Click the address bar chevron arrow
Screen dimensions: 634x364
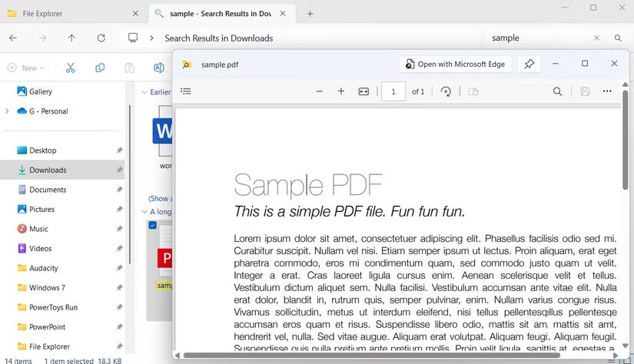point(151,38)
